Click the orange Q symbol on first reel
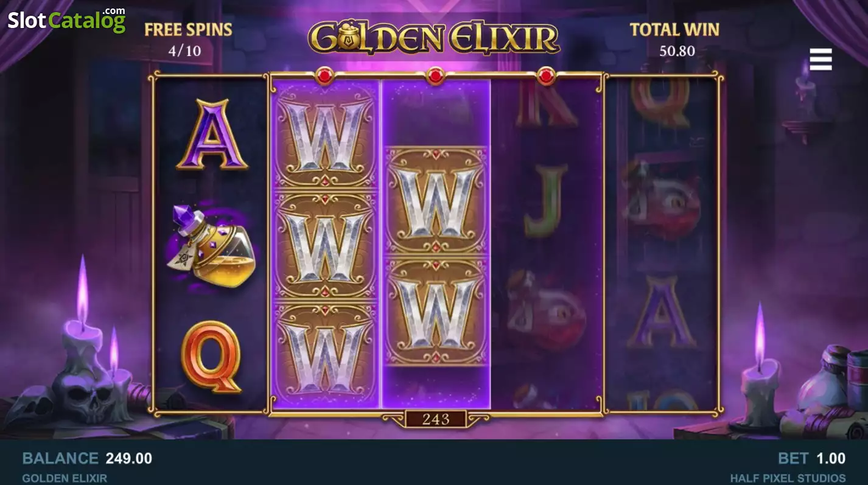Viewport: 868px width, 485px height. (211, 357)
